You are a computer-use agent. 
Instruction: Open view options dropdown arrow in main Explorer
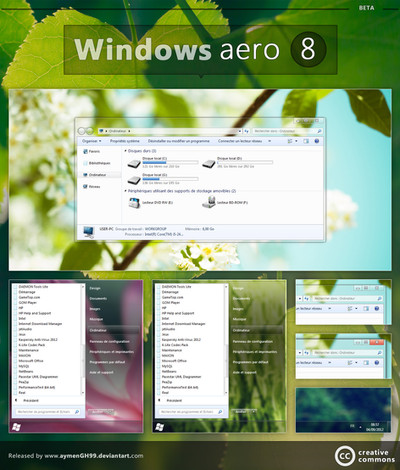click(296, 141)
